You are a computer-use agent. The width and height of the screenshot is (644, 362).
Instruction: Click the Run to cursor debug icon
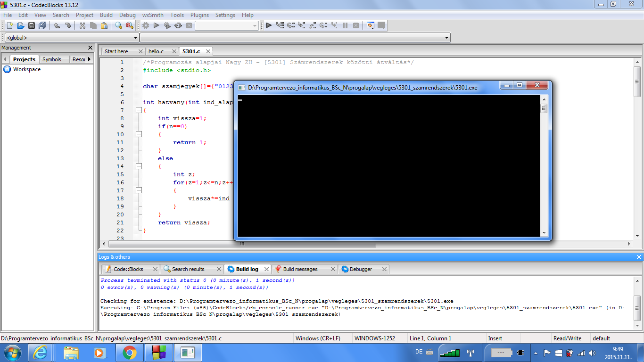pos(280,25)
